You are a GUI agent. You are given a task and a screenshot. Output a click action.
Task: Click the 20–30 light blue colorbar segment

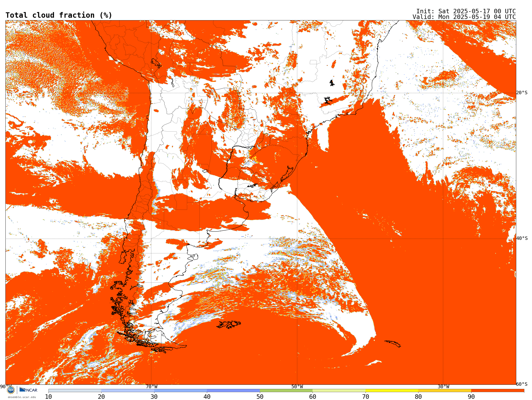pyautogui.click(x=128, y=391)
